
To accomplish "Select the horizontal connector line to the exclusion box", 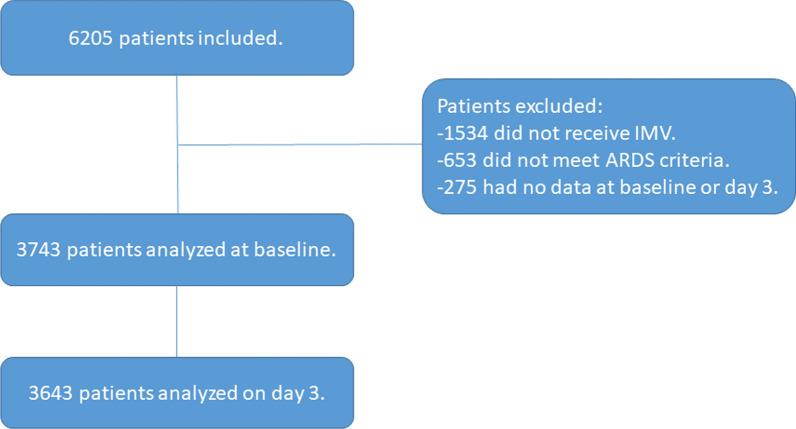I will [300, 145].
